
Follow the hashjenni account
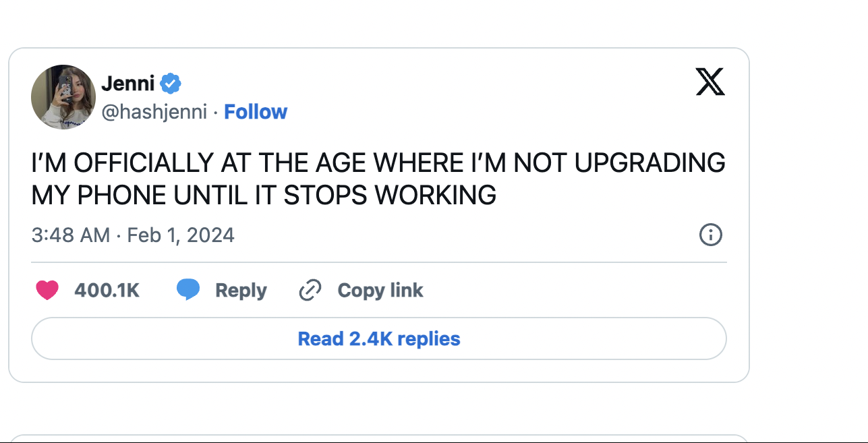[256, 112]
